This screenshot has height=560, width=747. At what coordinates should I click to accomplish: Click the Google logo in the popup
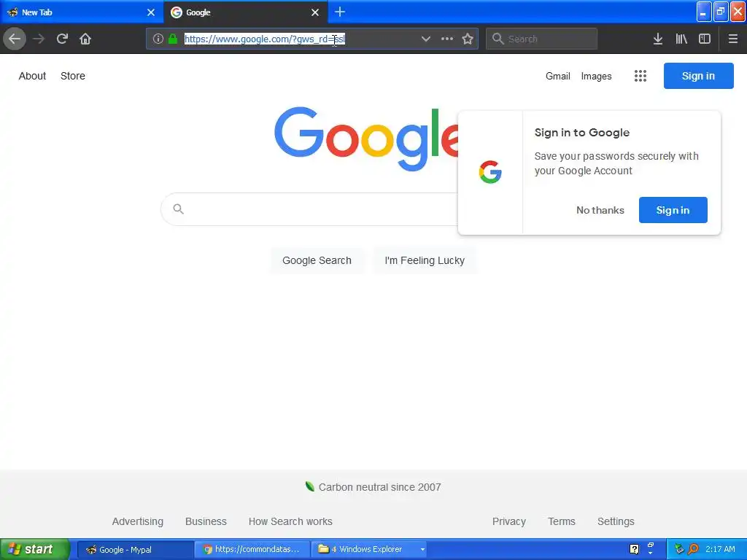[490, 172]
